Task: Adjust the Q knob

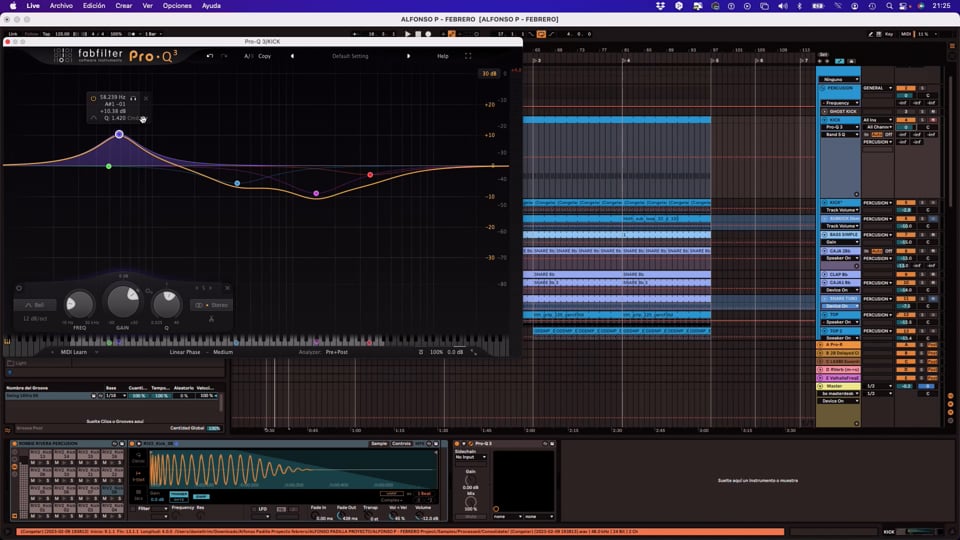Action: tap(167, 304)
